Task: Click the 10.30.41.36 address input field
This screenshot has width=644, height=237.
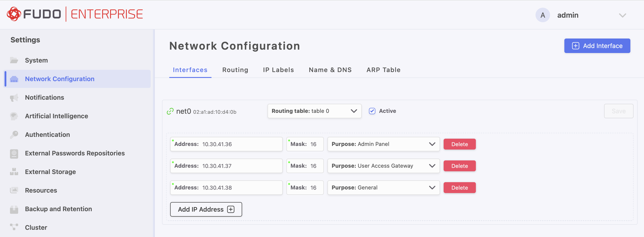Action: [x=240, y=144]
